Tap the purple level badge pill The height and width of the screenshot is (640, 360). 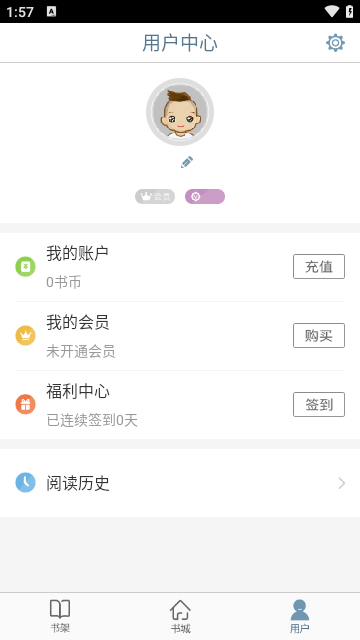pos(205,197)
